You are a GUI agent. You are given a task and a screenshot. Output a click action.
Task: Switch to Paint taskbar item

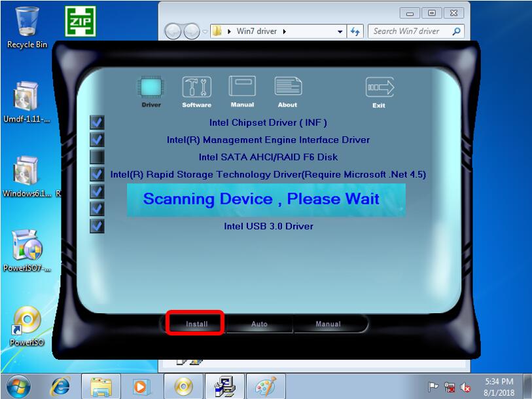[x=266, y=387]
